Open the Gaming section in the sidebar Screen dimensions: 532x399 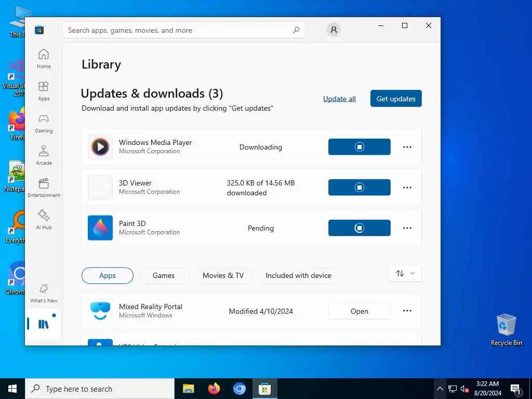44,123
